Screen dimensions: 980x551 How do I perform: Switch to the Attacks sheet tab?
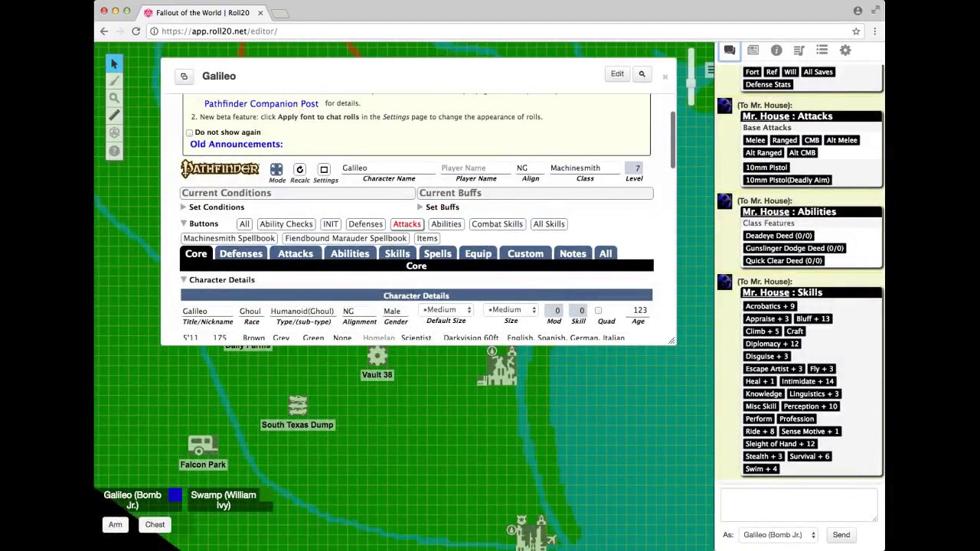296,253
